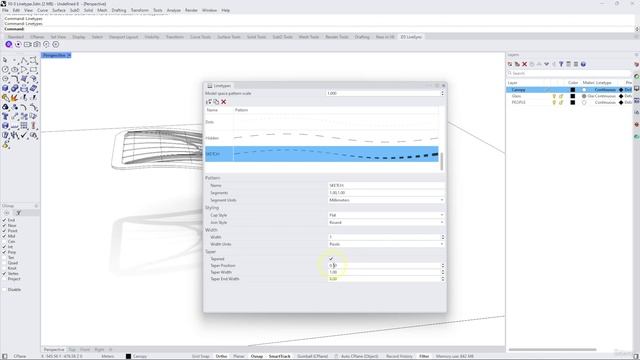Click Record History in status bar
Viewport: 640px width, 360px height.
tap(399, 356)
